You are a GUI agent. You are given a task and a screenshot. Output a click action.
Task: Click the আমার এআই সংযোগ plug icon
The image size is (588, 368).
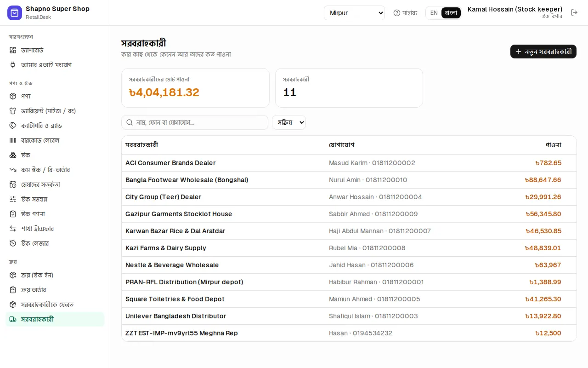[13, 65]
